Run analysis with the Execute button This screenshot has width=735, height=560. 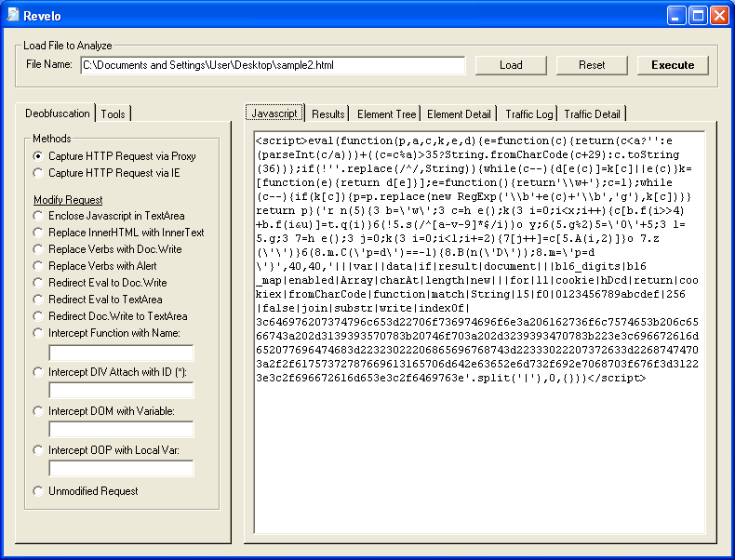[673, 65]
